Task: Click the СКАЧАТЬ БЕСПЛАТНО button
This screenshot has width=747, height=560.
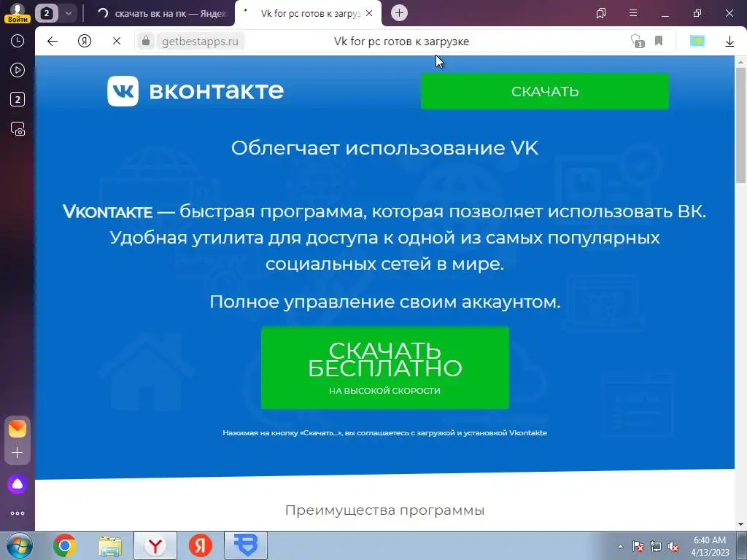Action: click(x=385, y=367)
